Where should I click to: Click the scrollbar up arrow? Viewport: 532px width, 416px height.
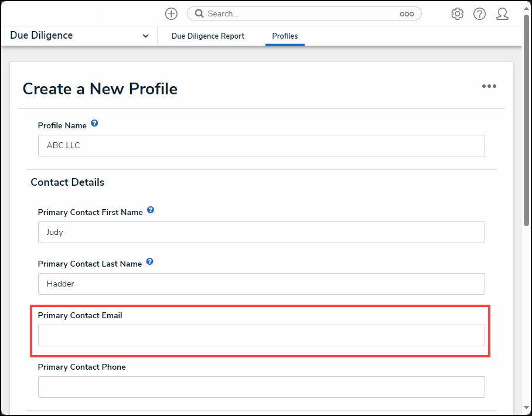point(526,9)
